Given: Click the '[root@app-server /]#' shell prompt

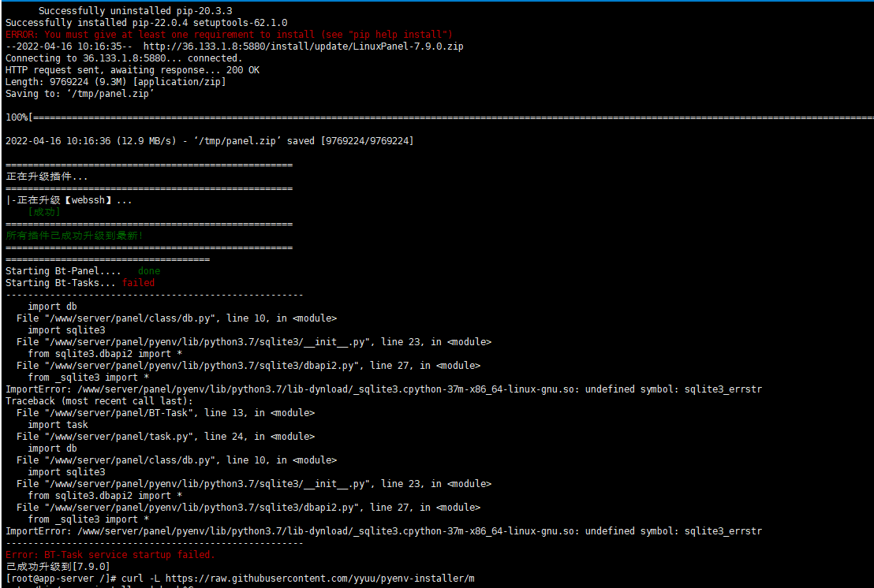Looking at the screenshot, I should pyautogui.click(x=61, y=579).
